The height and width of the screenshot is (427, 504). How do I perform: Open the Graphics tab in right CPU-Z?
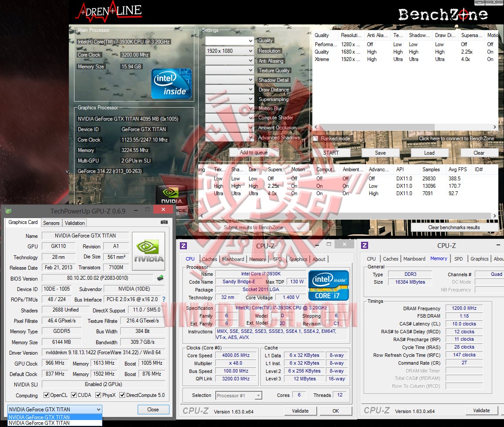[x=479, y=259]
